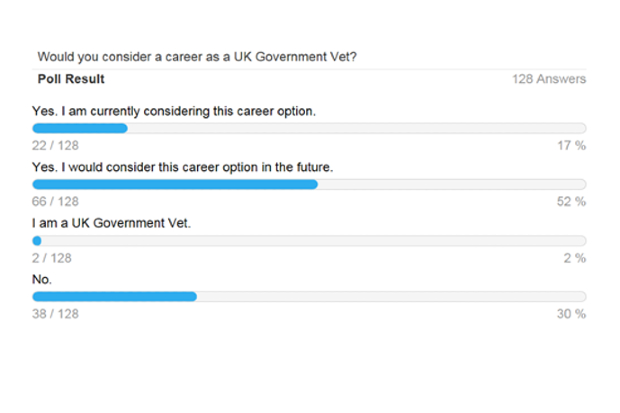Click the '22 / 128' vote count
The image size is (620, 413).
coord(55,146)
